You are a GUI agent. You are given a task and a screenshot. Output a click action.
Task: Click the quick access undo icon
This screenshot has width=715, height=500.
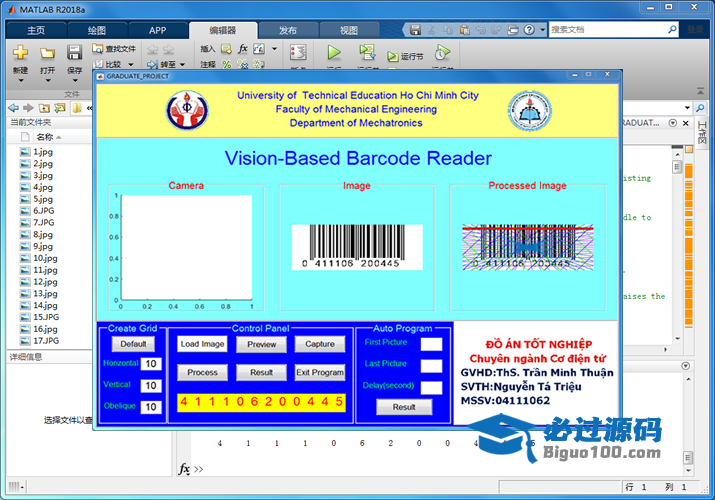click(x=481, y=30)
